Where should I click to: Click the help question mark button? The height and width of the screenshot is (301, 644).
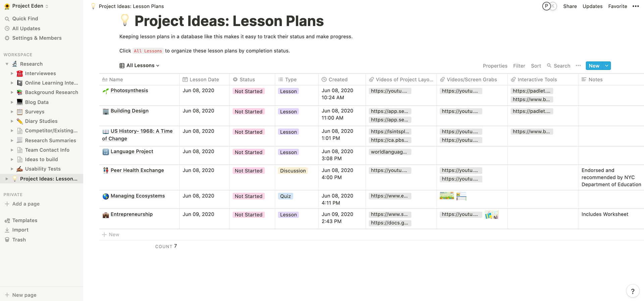pyautogui.click(x=633, y=291)
